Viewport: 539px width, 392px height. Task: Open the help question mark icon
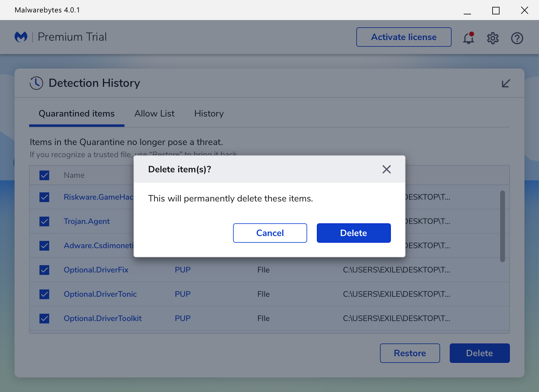[x=517, y=38]
